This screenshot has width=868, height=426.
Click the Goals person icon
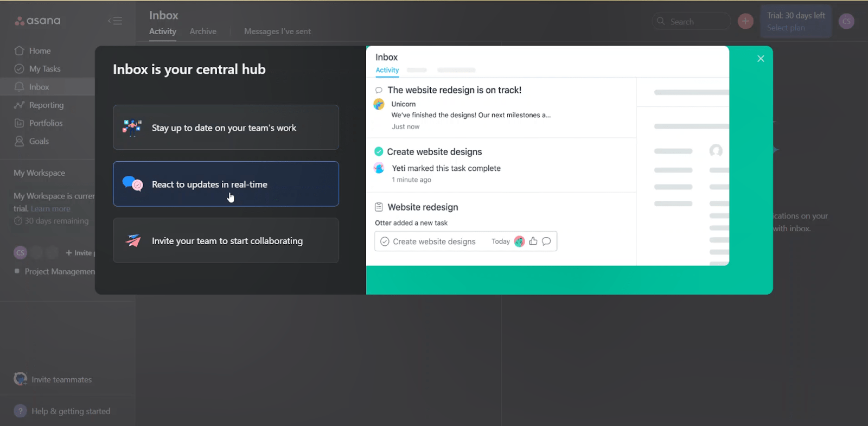coord(19,141)
